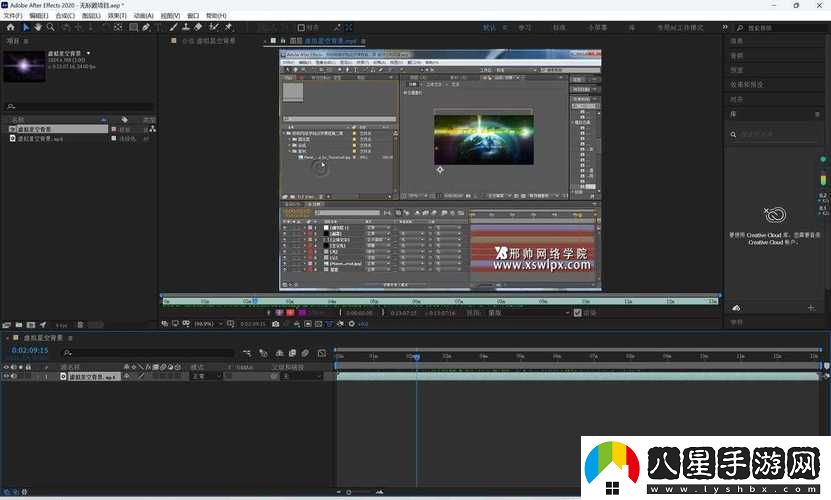The width and height of the screenshot is (831, 500).
Task: Open the 效果和预设 panel
Action: point(746,84)
